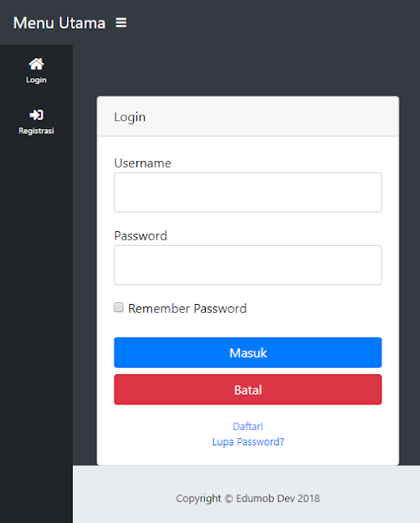420x523 pixels.
Task: Focus the Username input field
Action: 248,193
